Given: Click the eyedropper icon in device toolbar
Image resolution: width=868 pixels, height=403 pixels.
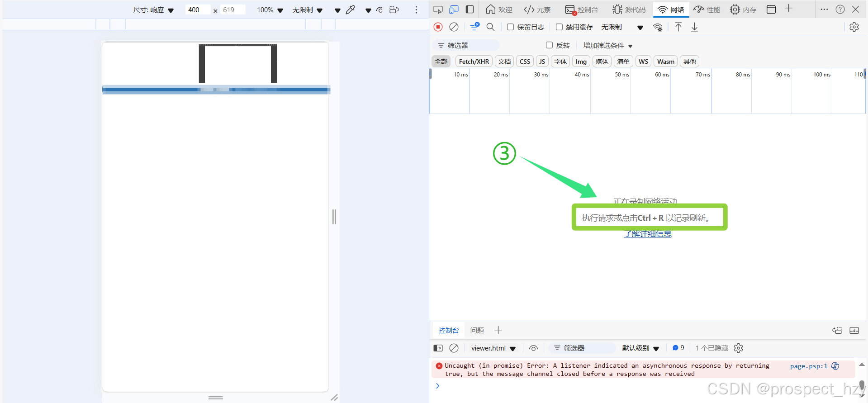Looking at the screenshot, I should (351, 9).
